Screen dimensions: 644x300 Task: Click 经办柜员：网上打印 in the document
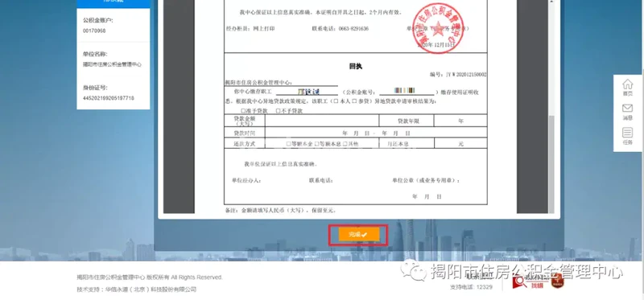point(250,29)
